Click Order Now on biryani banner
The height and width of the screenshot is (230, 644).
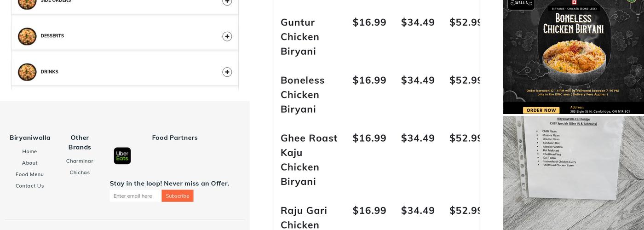point(541,110)
